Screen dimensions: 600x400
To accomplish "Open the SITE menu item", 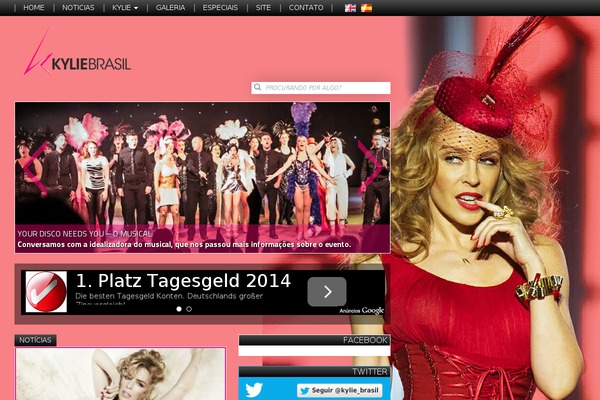I will pos(263,7).
